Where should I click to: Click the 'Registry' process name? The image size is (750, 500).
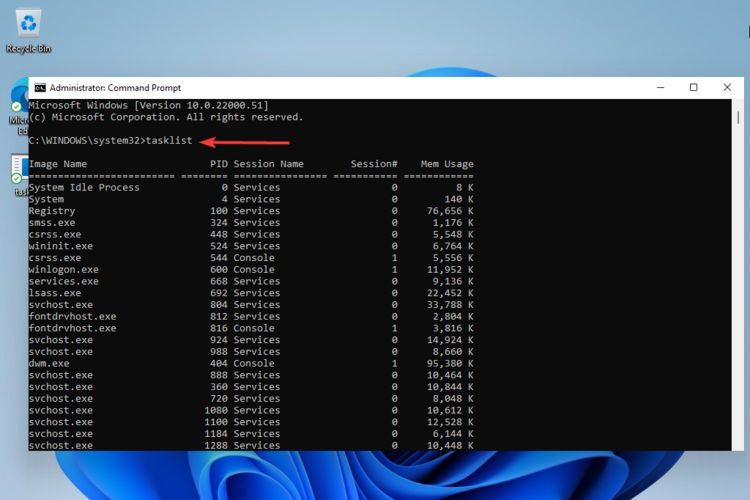tap(52, 211)
